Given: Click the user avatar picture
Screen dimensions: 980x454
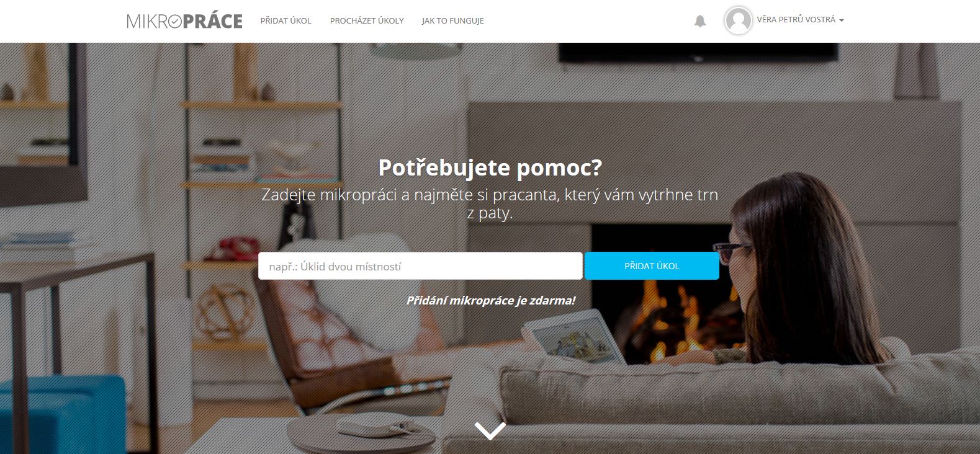Looking at the screenshot, I should click(x=739, y=20).
